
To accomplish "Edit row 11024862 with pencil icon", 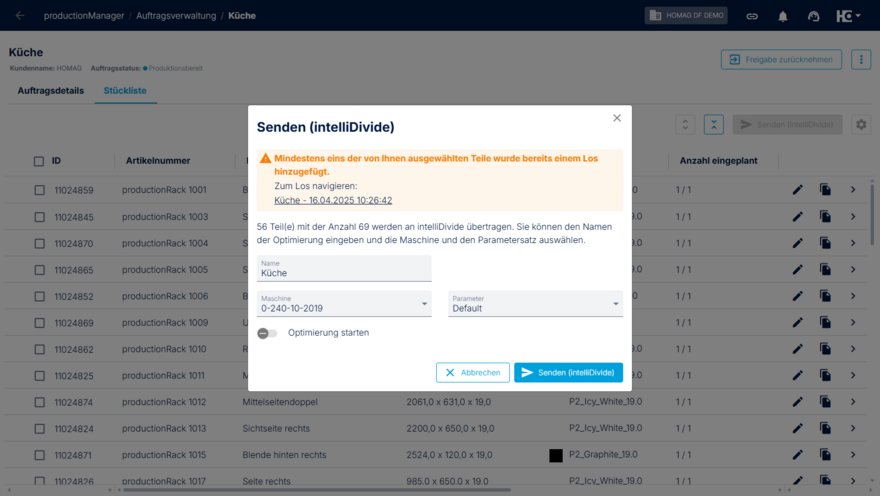I will [798, 348].
